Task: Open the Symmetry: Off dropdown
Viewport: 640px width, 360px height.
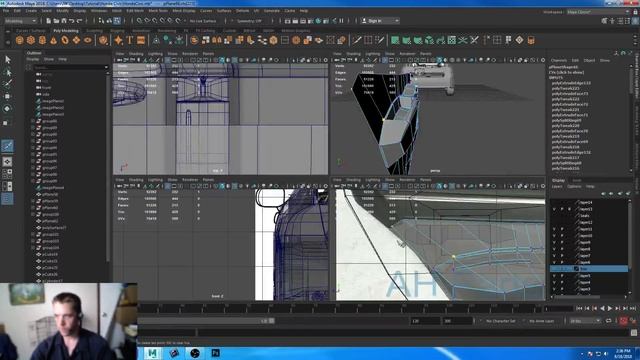Action: 249,21
